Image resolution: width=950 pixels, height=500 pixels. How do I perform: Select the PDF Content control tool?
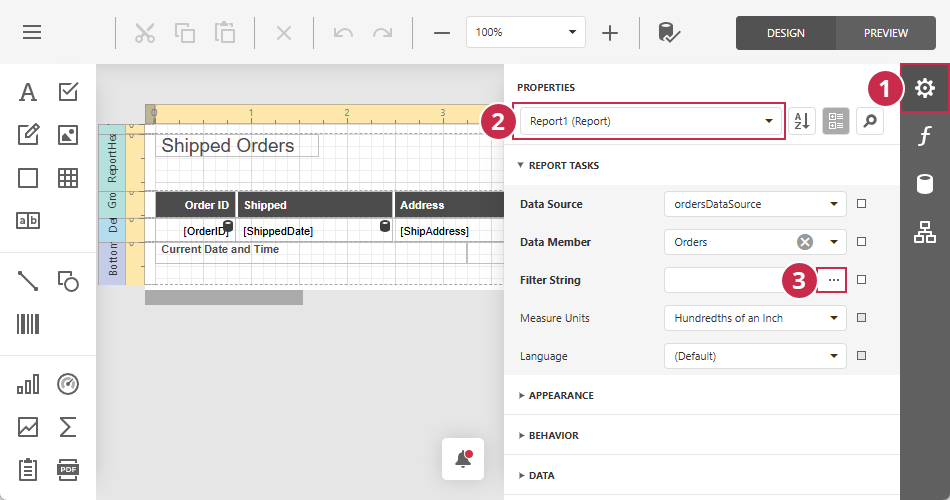[x=68, y=470]
